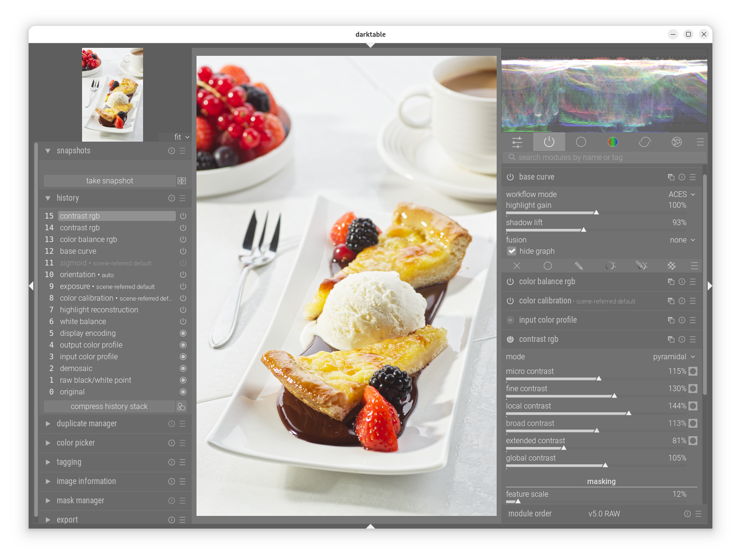
Task: Select history item 6 white balance
Action: pos(117,321)
